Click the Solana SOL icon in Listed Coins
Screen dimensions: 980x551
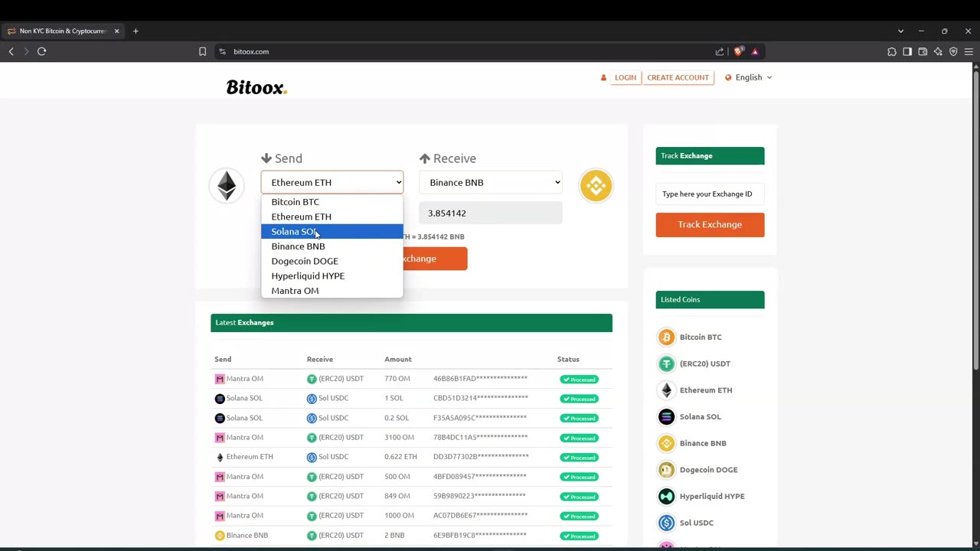[666, 416]
